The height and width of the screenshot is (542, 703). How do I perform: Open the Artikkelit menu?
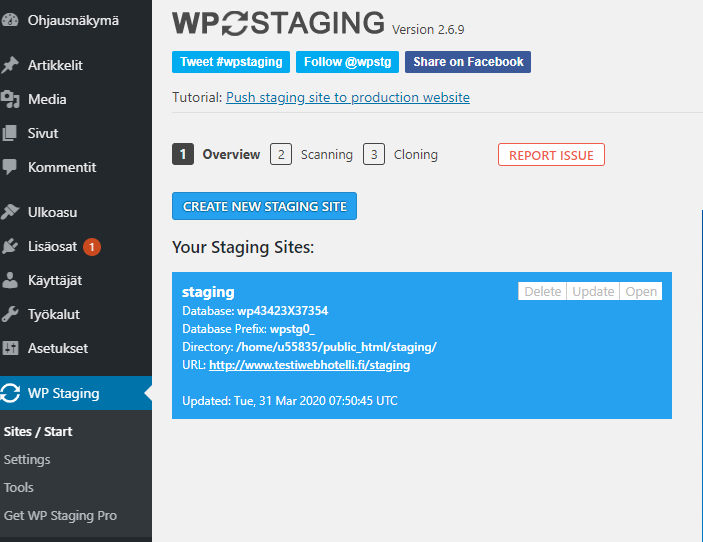click(x=55, y=65)
